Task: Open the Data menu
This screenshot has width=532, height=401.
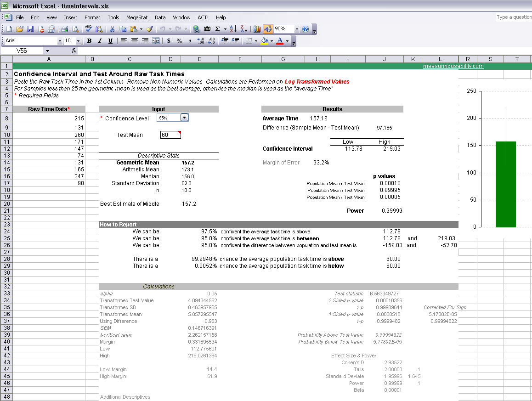Action: point(160,17)
